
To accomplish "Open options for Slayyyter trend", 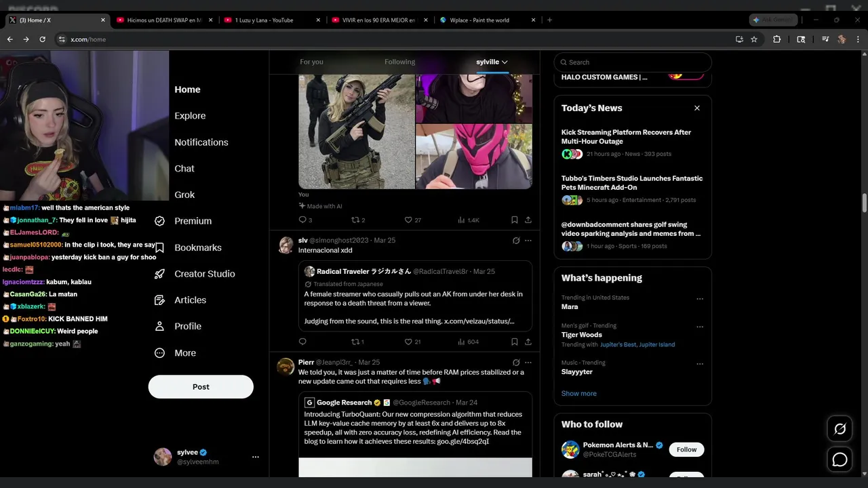I will click(700, 364).
